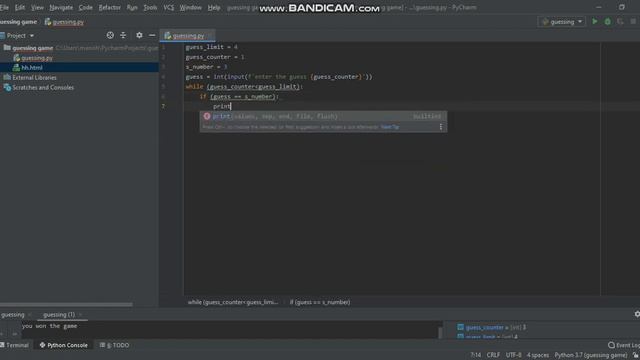Viewport: 640px width, 360px height.
Task: Click line number 7 in the gutter
Action: pyautogui.click(x=163, y=106)
